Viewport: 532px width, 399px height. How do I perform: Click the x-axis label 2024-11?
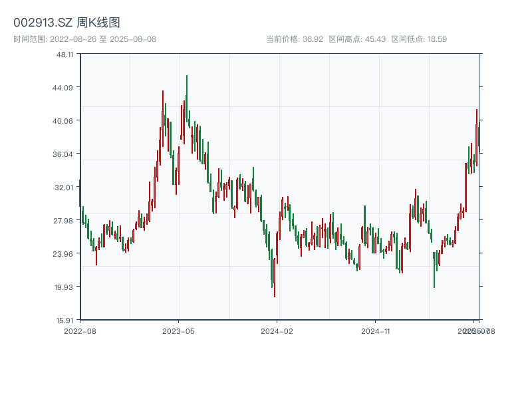[x=375, y=331]
